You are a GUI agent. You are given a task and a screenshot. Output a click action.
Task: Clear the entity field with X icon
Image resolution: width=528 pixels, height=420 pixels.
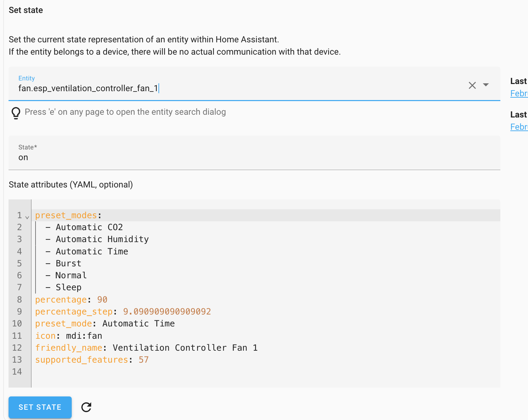(472, 85)
